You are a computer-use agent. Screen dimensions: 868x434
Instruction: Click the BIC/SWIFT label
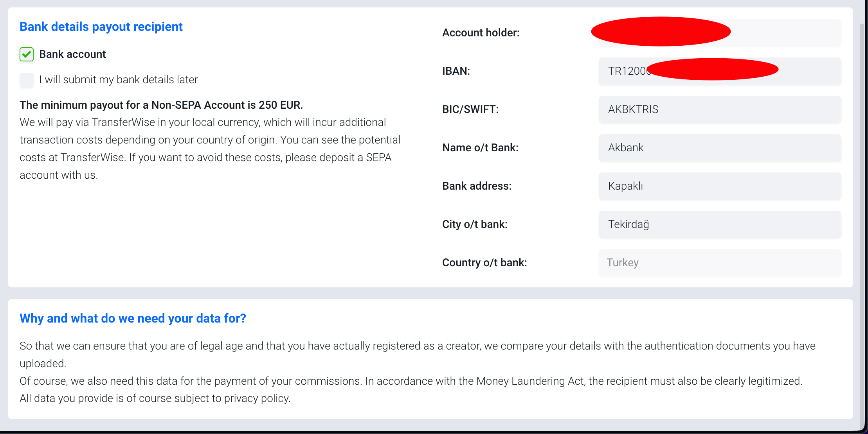(x=470, y=109)
